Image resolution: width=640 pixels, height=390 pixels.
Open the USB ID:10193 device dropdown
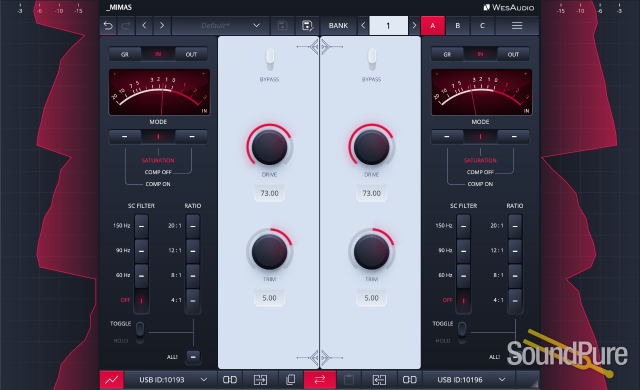point(173,380)
